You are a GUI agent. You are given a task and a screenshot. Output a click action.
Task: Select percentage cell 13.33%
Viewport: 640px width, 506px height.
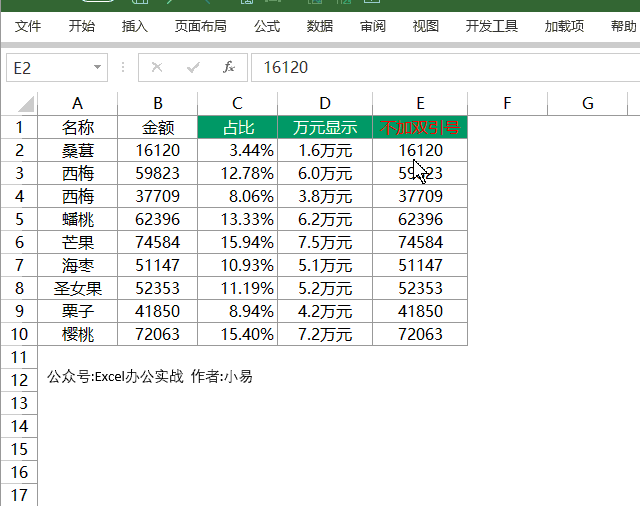238,219
